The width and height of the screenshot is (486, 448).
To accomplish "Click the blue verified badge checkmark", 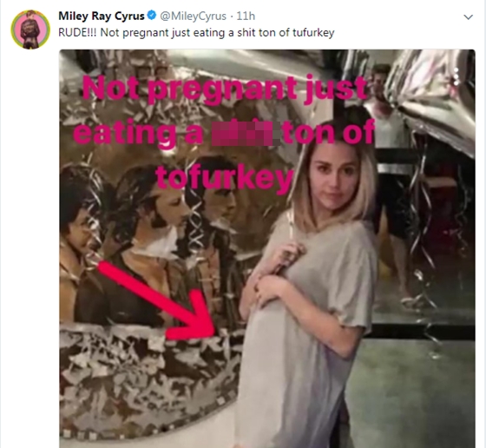I will coord(152,16).
